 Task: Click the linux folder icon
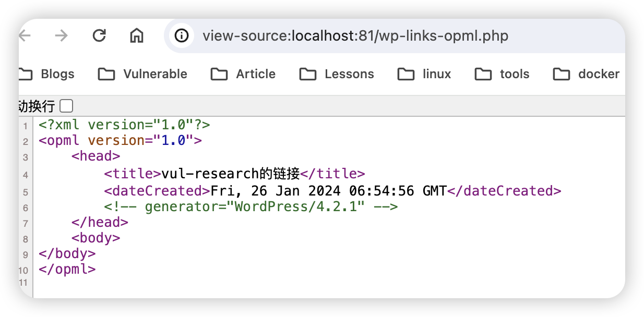[x=406, y=74]
